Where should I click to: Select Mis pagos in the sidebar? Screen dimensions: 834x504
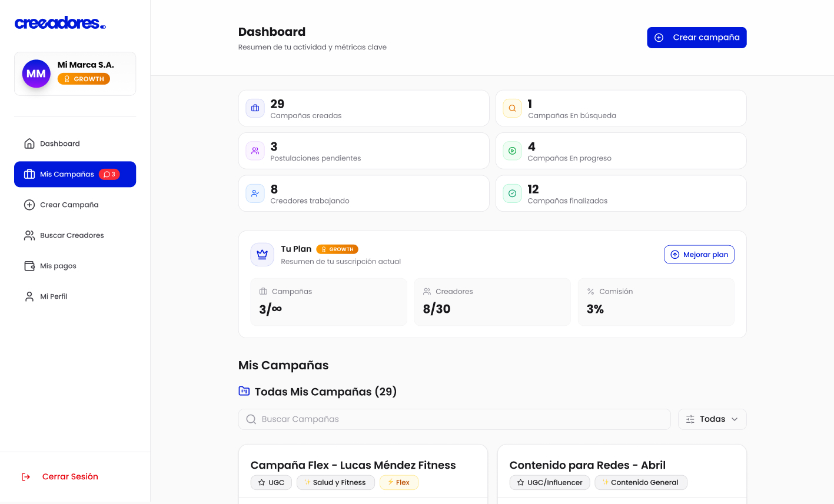pyautogui.click(x=58, y=266)
